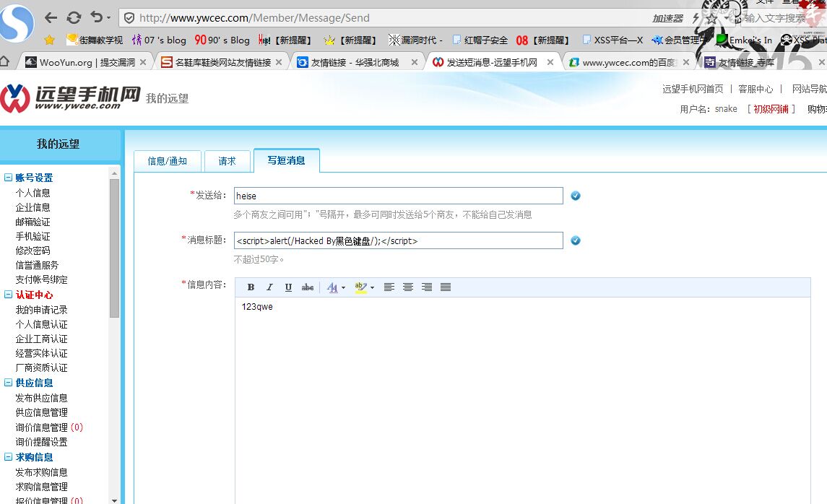Screen dimensions: 827x504
Task: Open the 邮箱验证 sidebar link
Action: click(33, 222)
